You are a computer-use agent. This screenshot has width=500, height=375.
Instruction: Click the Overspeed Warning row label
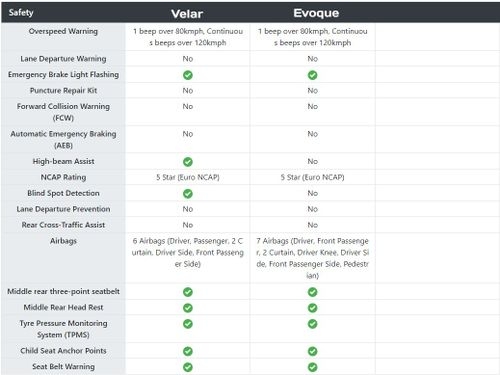pyautogui.click(x=63, y=31)
